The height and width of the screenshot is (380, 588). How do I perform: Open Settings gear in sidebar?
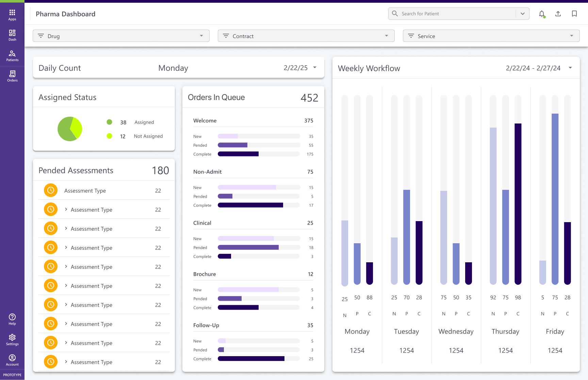(12, 340)
